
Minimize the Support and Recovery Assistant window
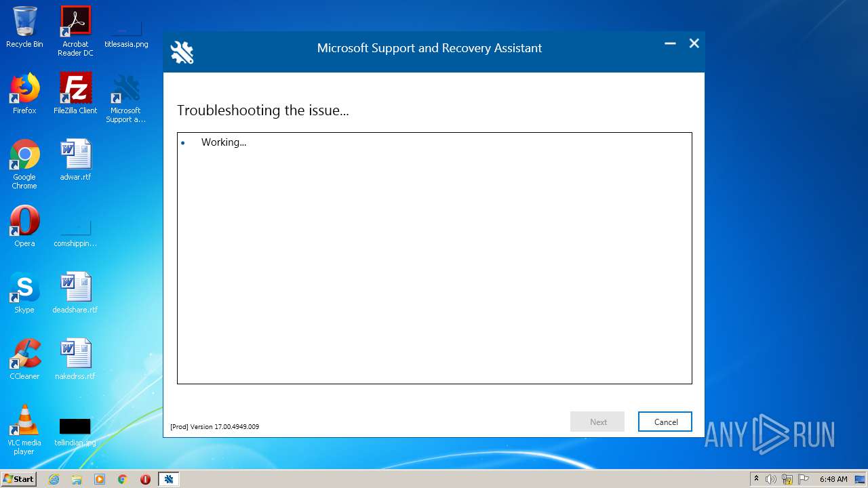pos(670,43)
